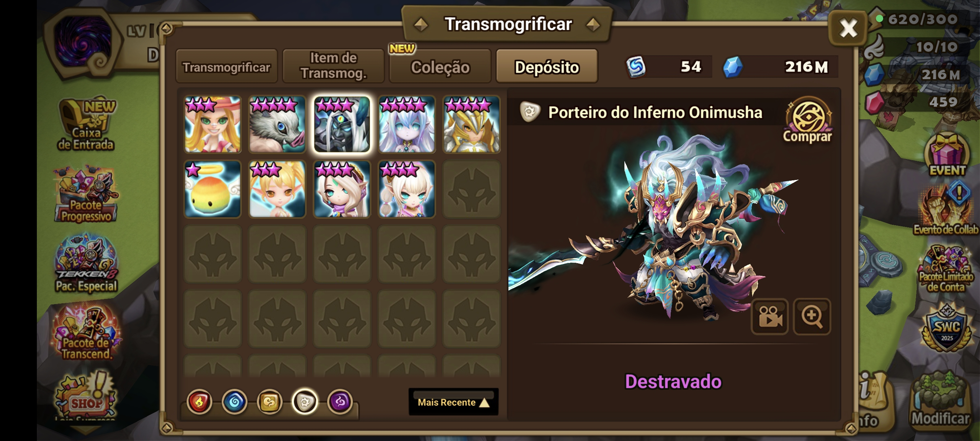Switch to the Coleção tab
Screen dimensions: 980x441
tap(440, 66)
